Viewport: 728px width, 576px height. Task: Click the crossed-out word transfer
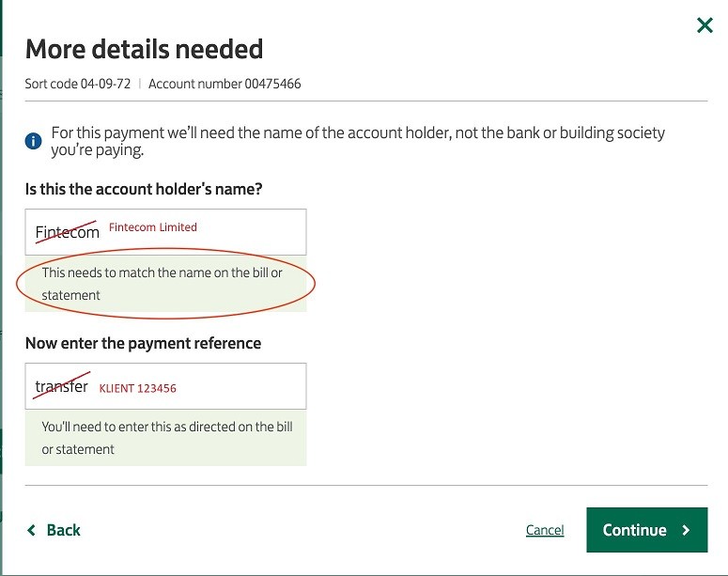click(x=62, y=386)
